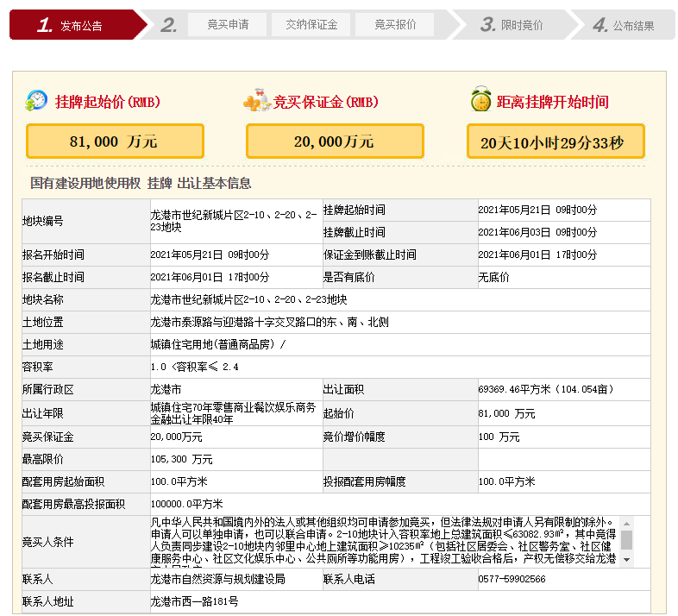Click the 出让年限 value cell

pyautogui.click(x=236, y=413)
